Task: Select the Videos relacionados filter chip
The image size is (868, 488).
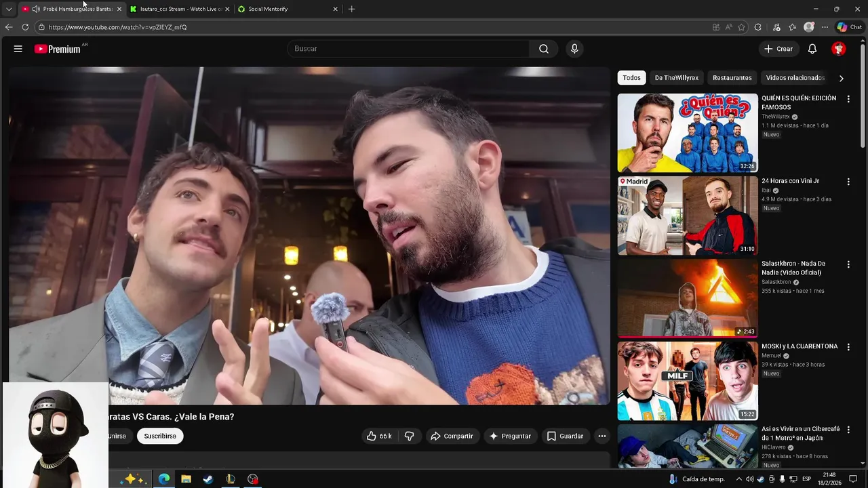Action: pyautogui.click(x=795, y=78)
